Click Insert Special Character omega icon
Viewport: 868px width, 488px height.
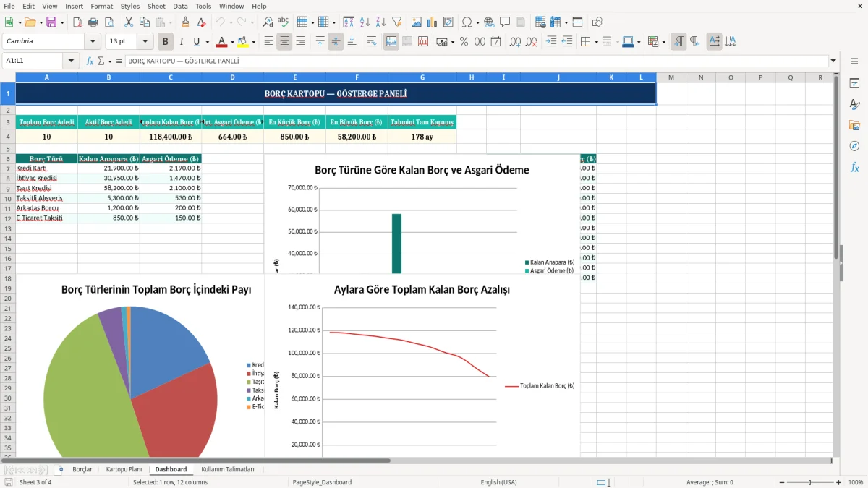pyautogui.click(x=467, y=22)
